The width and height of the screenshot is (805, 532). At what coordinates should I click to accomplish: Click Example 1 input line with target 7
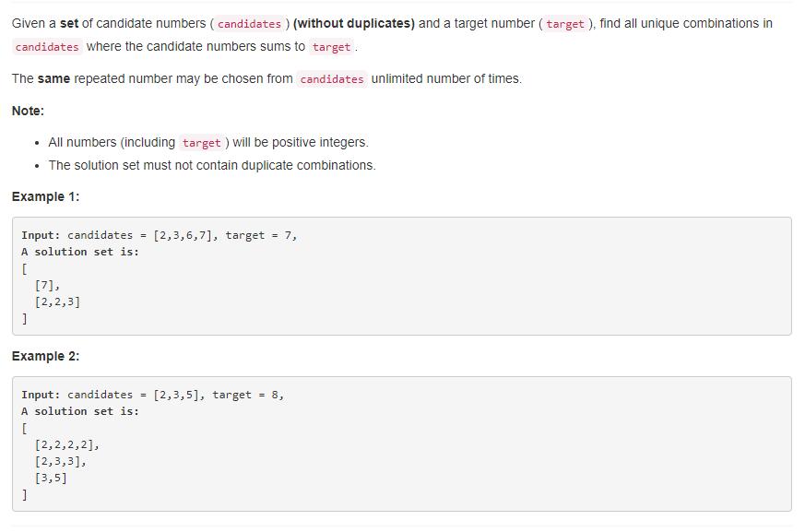coord(160,235)
